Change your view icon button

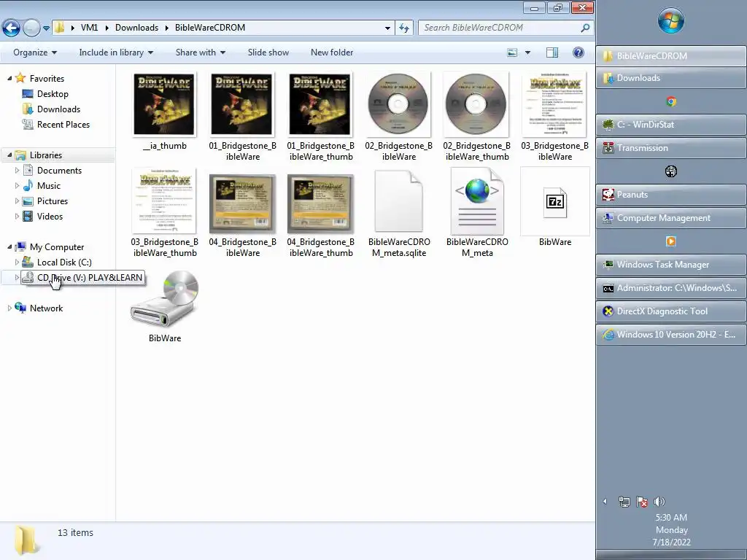click(x=512, y=52)
